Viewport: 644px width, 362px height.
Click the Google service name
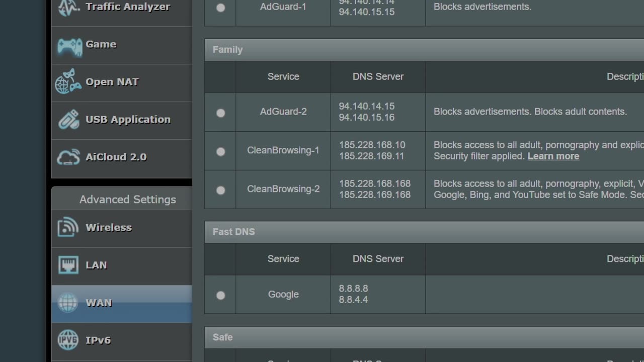[x=283, y=295]
